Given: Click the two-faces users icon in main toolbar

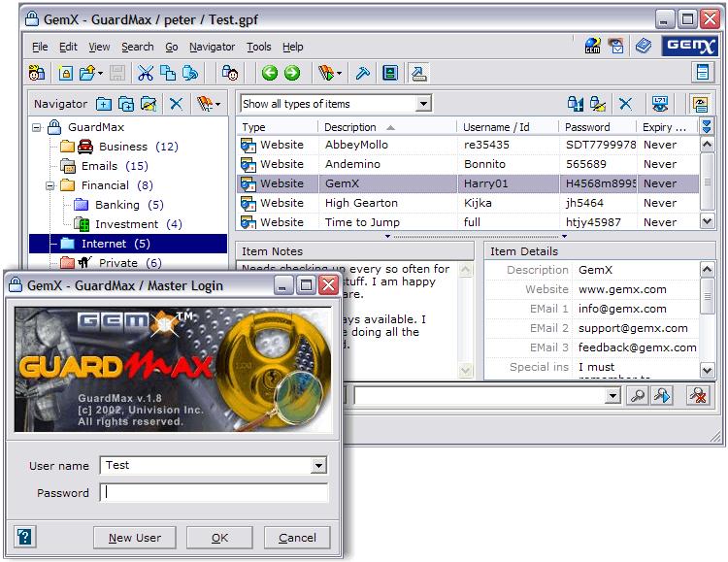Looking at the screenshot, I should [37, 74].
